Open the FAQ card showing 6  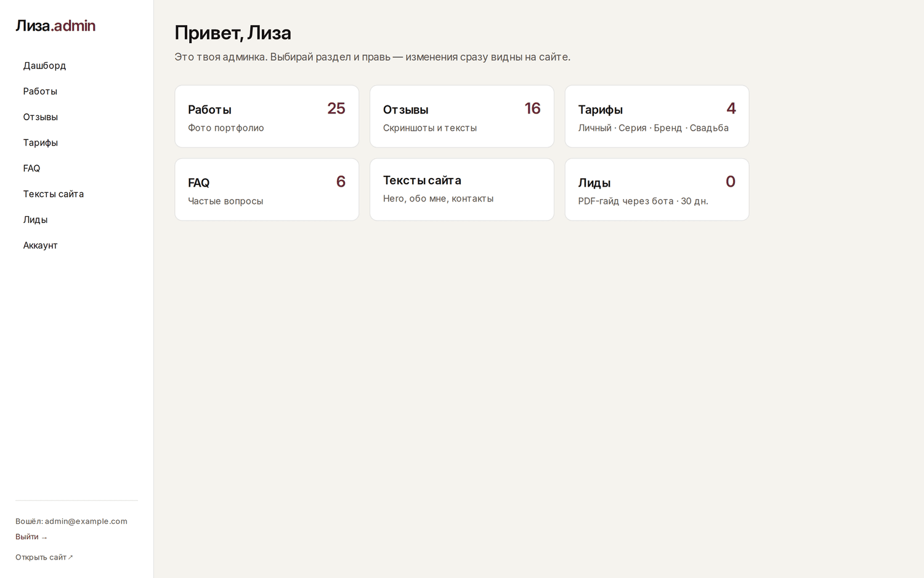[267, 190]
